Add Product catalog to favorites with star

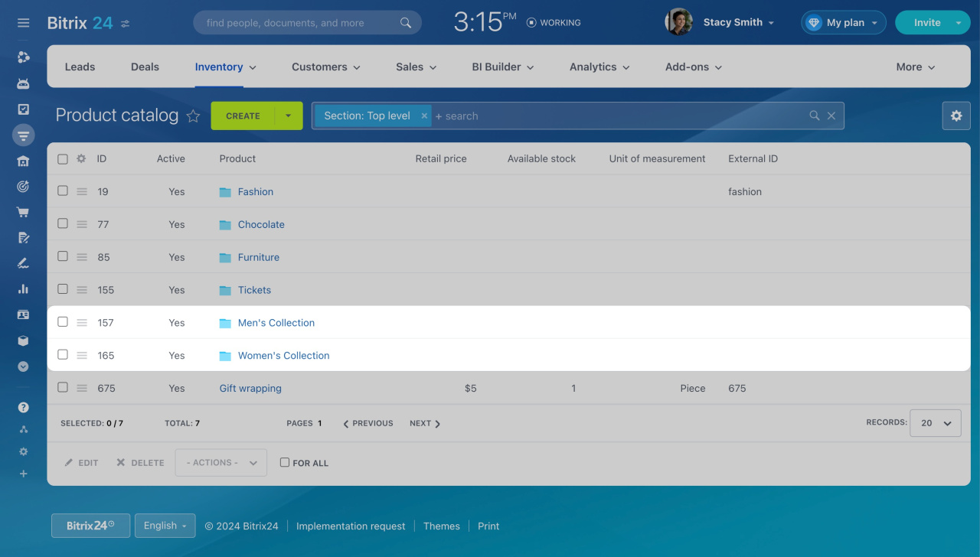click(193, 116)
